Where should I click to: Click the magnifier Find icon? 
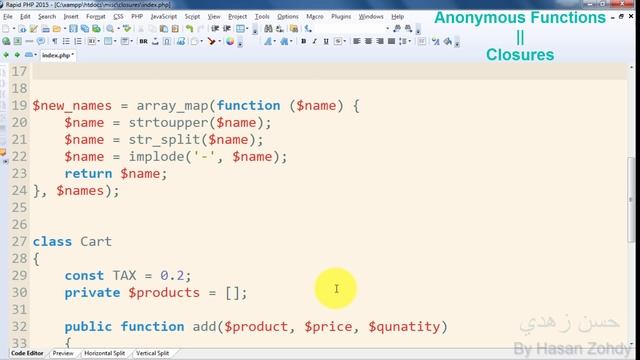(x=110, y=29)
